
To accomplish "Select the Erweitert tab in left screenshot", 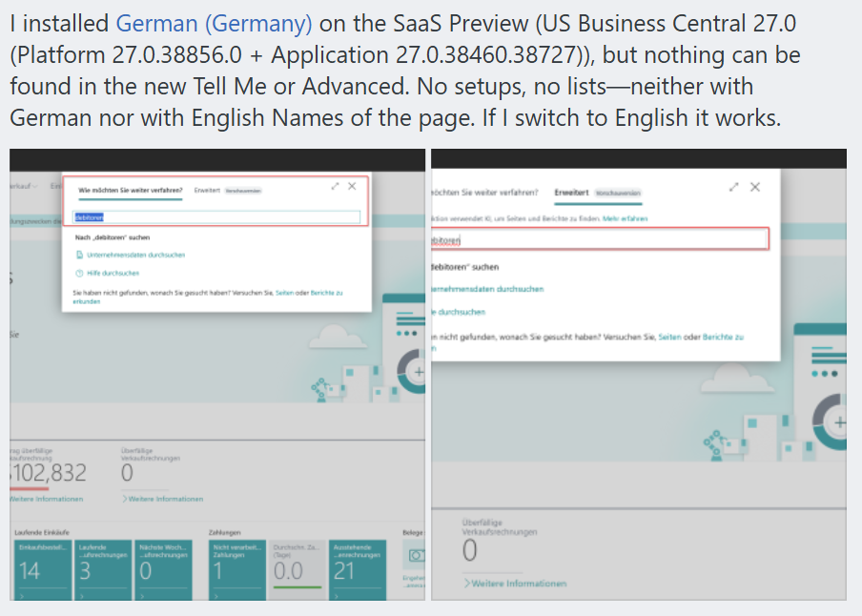I will pos(207,191).
